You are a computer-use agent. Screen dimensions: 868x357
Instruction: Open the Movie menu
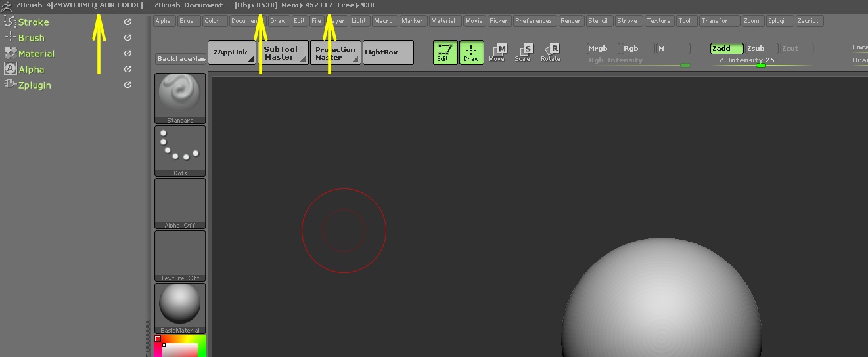(474, 21)
